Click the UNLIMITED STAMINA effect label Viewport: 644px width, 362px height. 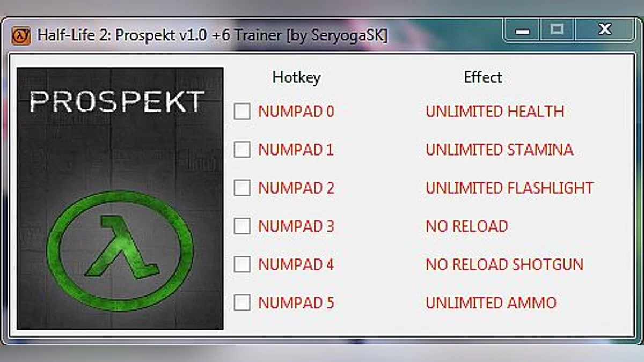[x=500, y=150]
